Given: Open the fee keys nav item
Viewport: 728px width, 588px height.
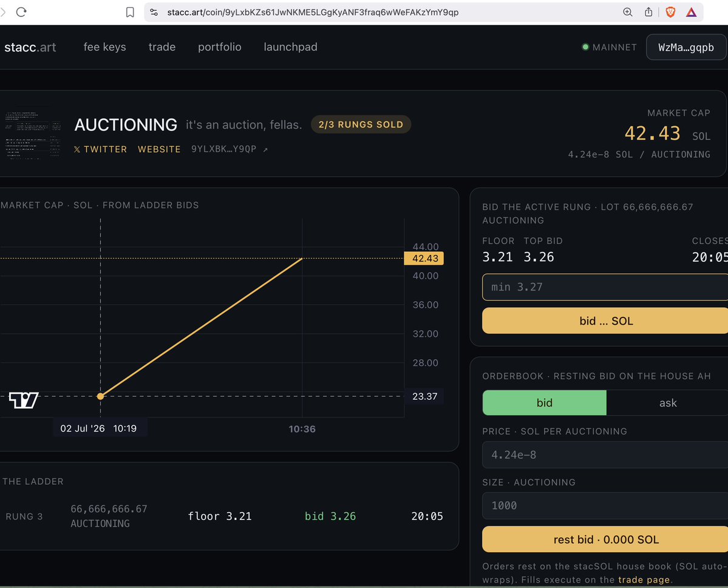Looking at the screenshot, I should click(104, 47).
